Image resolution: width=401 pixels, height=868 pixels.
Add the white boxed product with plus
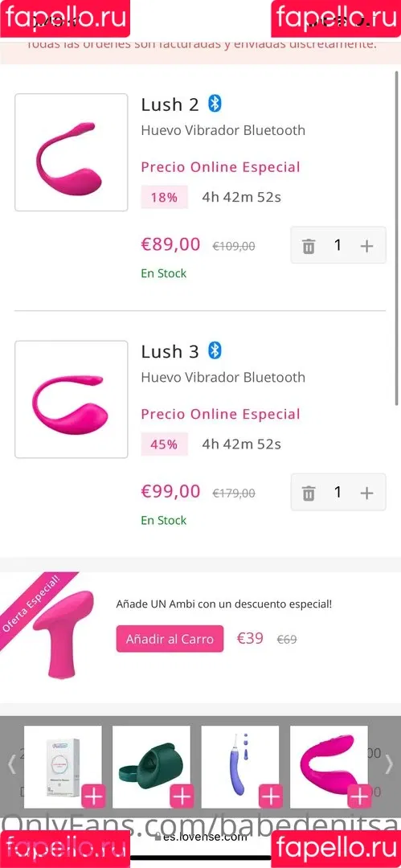point(93,797)
